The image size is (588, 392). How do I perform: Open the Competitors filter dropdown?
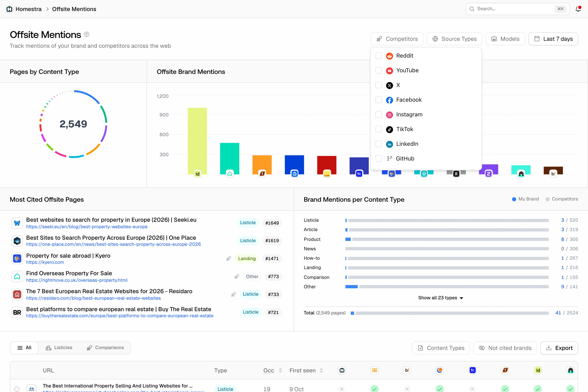point(397,39)
